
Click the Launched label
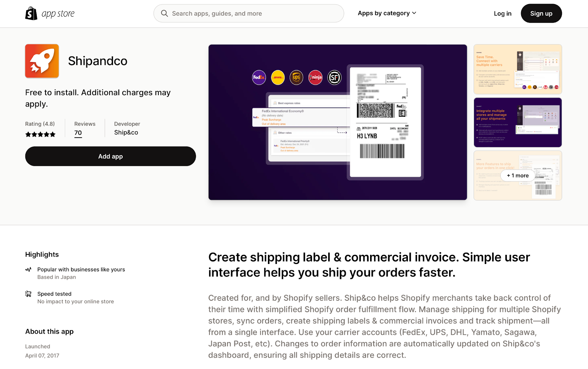pos(38,347)
